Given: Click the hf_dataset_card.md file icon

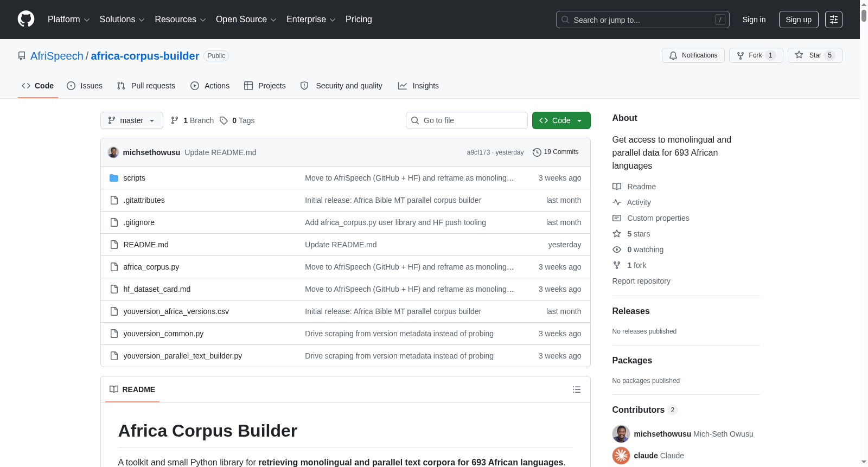Looking at the screenshot, I should [x=114, y=289].
